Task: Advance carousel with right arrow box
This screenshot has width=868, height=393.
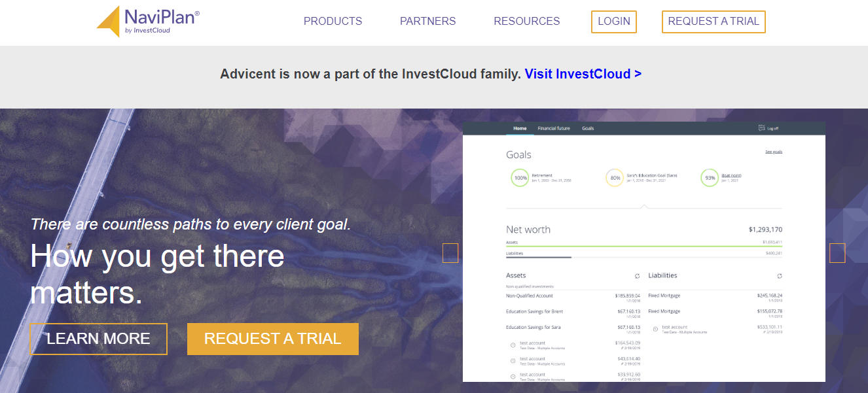Action: 837,253
